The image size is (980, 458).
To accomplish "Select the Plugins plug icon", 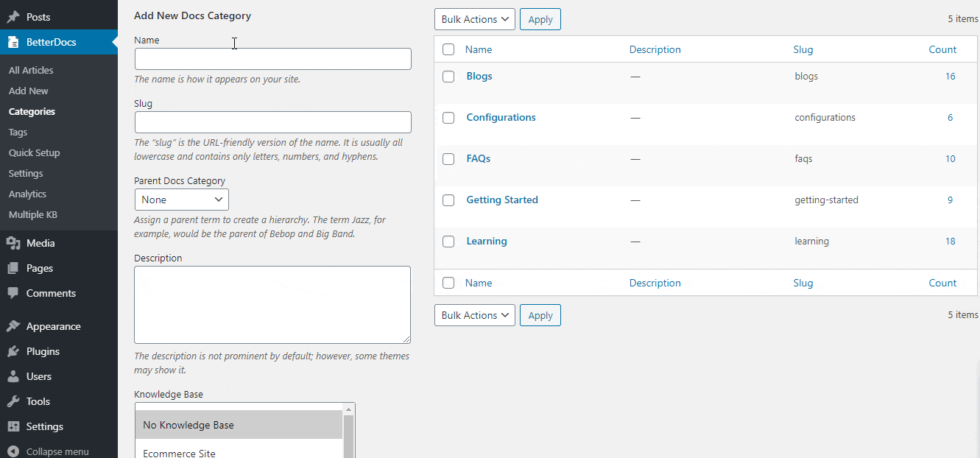I will pyautogui.click(x=12, y=351).
